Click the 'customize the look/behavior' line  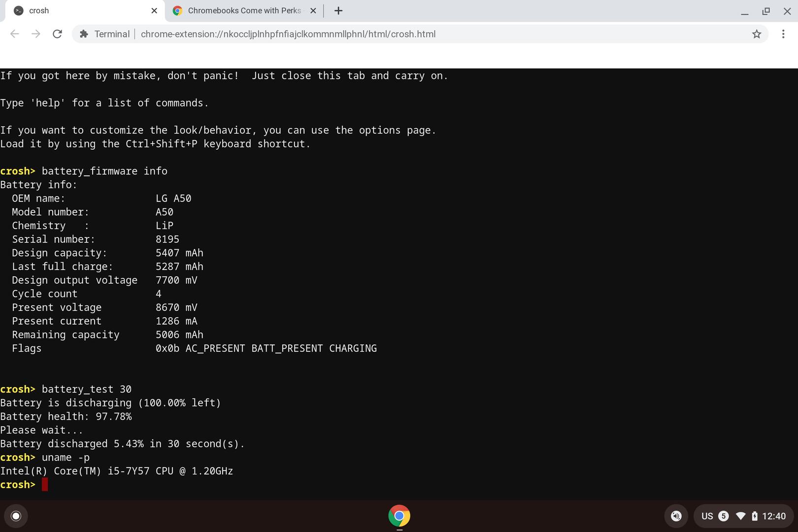point(218,130)
